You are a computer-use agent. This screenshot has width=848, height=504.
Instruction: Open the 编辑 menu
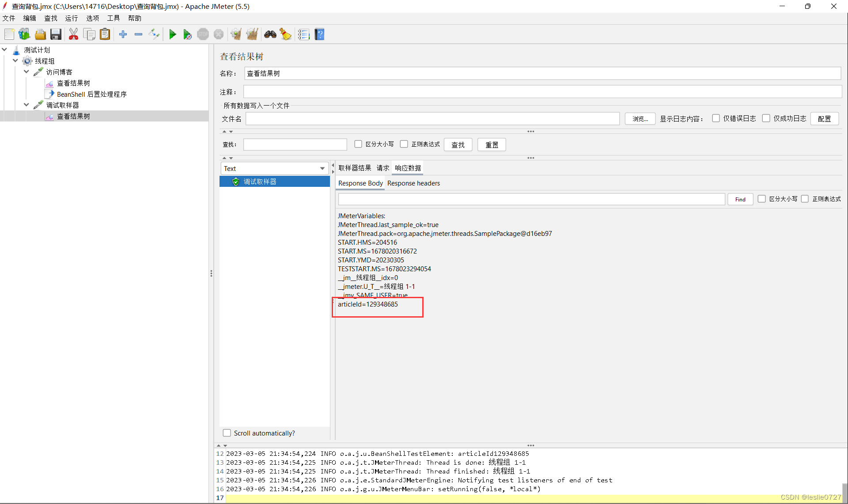(x=30, y=18)
